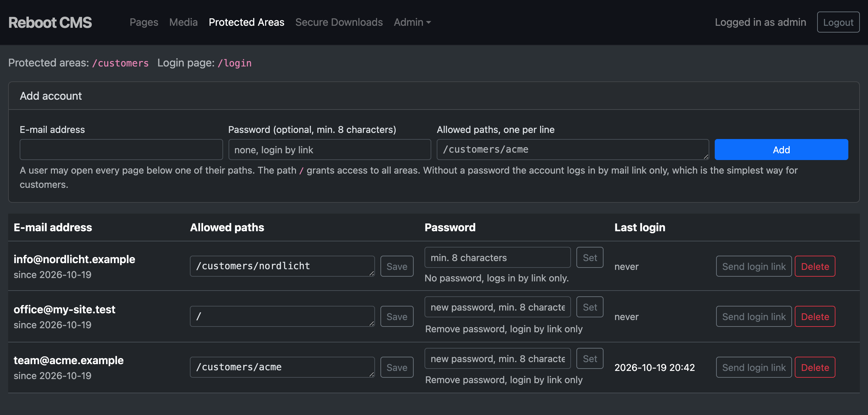Delete the office@my-site.test account
This screenshot has width=868, height=415.
coord(815,316)
